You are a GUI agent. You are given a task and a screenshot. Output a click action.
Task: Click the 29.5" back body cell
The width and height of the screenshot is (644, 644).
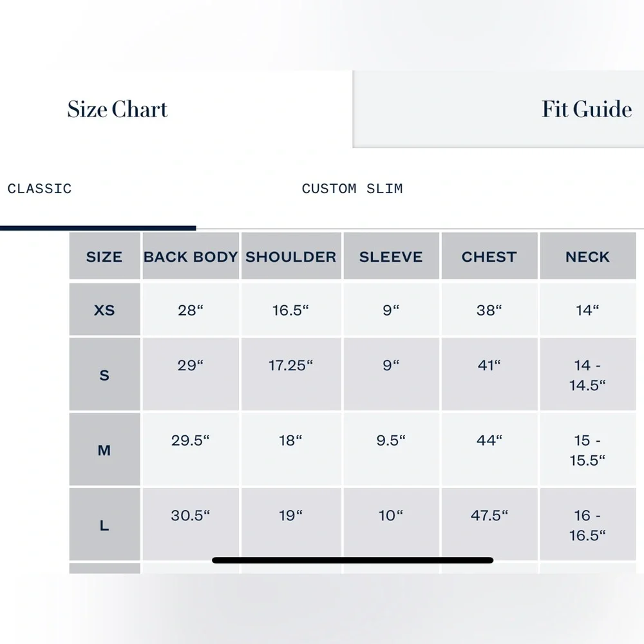point(191,441)
